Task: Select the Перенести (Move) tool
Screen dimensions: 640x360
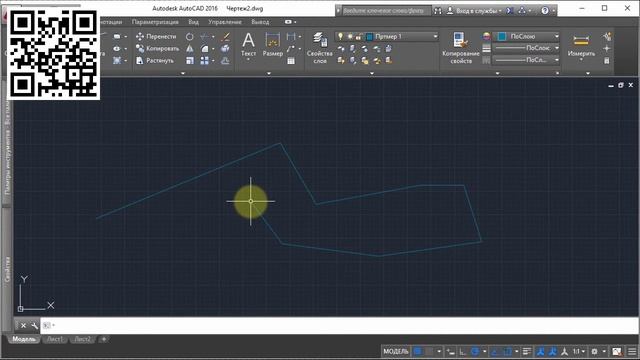Action: tap(156, 36)
